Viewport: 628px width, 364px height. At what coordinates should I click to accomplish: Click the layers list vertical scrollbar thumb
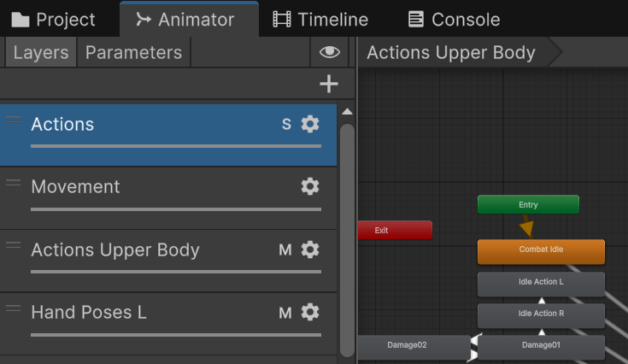pos(347,240)
